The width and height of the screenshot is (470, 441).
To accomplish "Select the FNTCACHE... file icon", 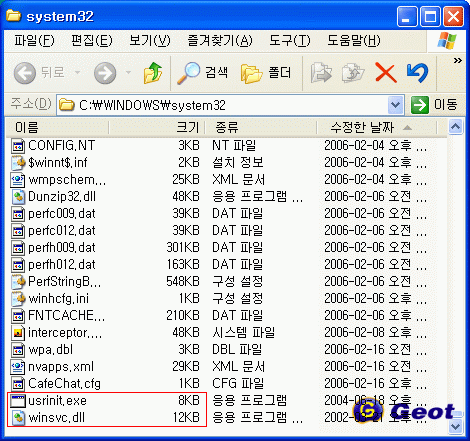I will tap(18, 316).
